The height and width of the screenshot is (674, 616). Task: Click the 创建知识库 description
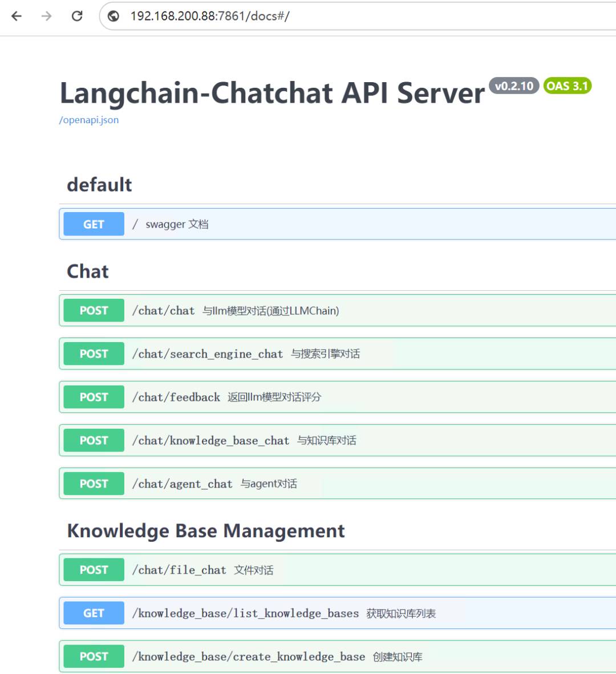coord(398,657)
